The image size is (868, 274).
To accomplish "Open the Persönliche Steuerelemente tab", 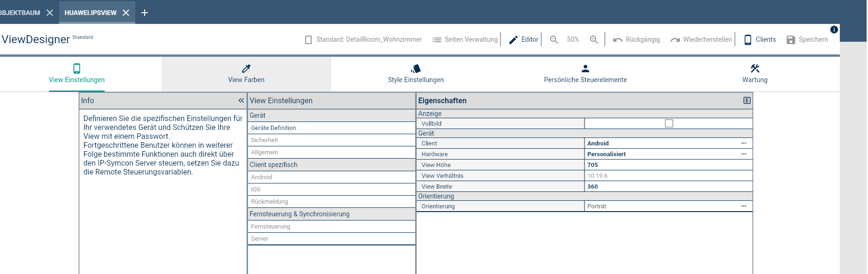I will point(585,74).
